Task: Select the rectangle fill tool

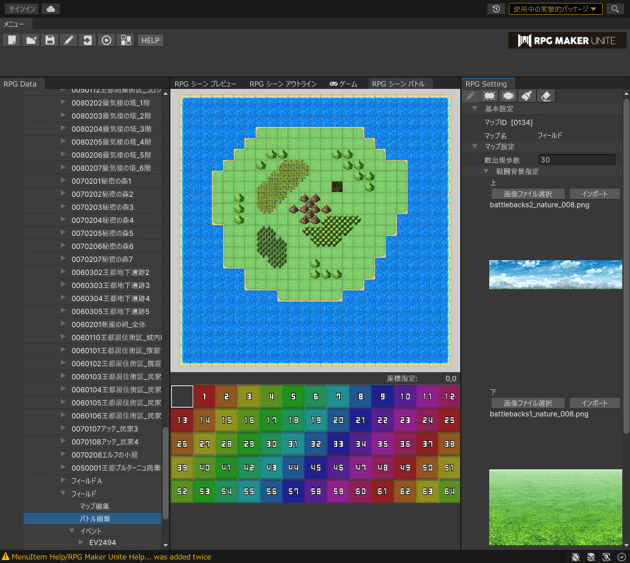Action: pyautogui.click(x=490, y=96)
